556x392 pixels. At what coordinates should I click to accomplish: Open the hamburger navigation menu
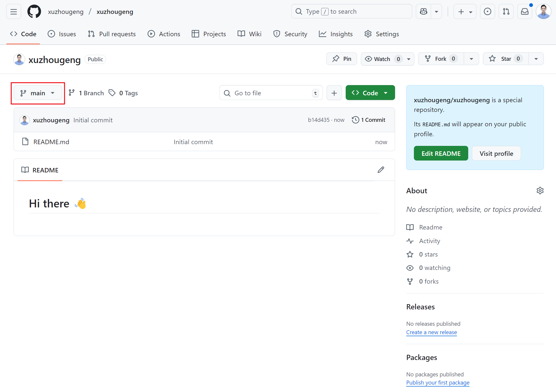[14, 12]
